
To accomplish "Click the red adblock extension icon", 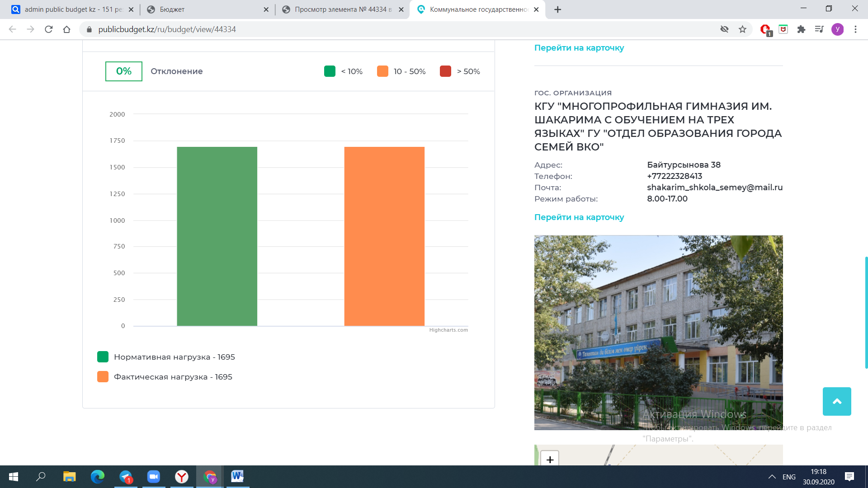I will click(765, 29).
